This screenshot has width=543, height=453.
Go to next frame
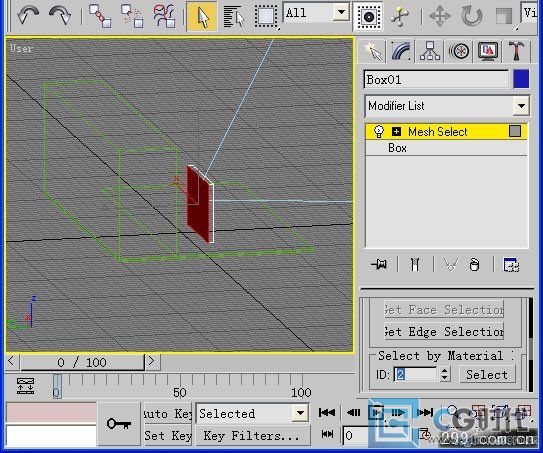tap(398, 412)
